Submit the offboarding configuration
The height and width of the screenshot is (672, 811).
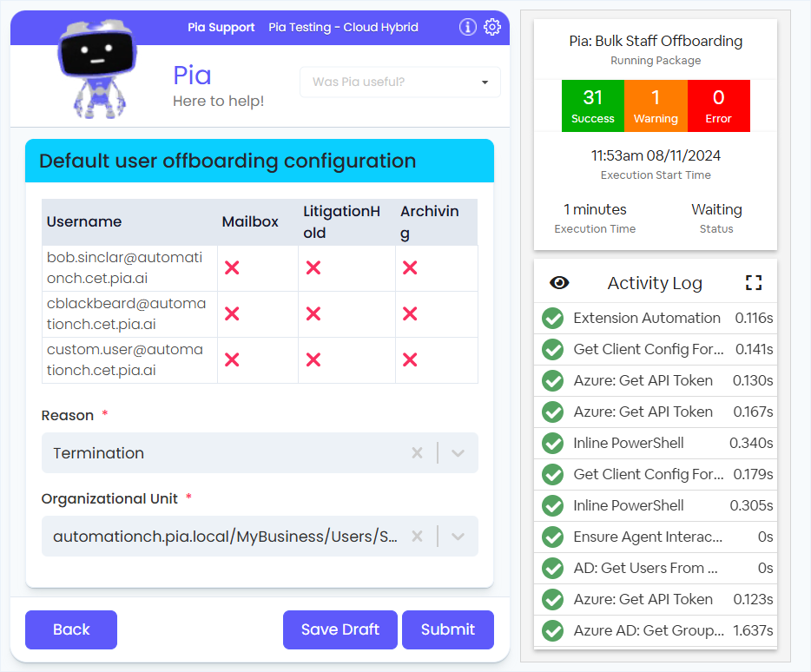click(x=448, y=629)
